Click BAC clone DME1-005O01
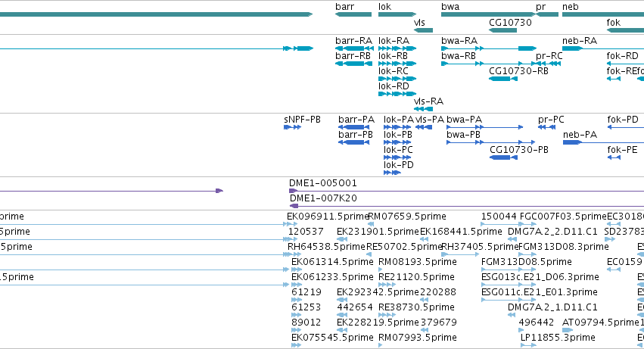This screenshot has width=644, height=349. tap(467, 191)
